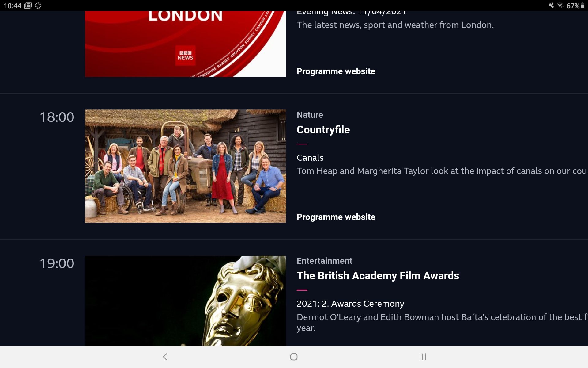Open the Recent apps navigation button
The width and height of the screenshot is (588, 368).
(423, 357)
